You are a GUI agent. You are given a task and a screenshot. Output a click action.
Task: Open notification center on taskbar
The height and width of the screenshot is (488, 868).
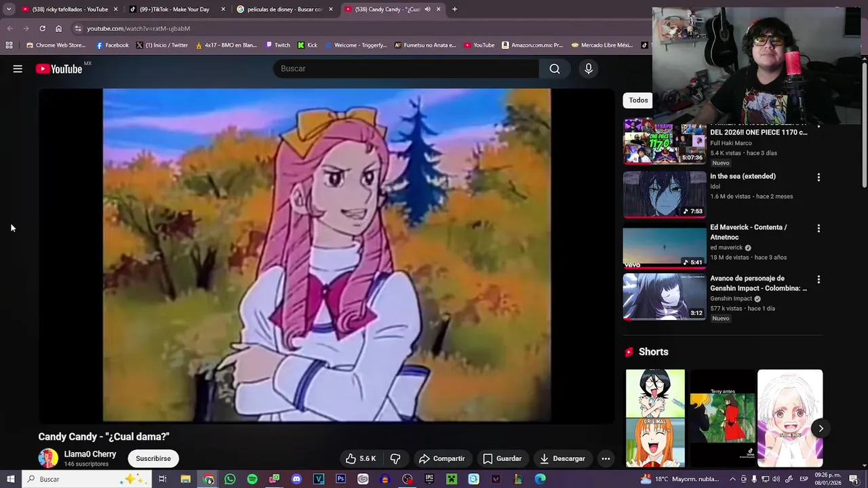853,479
